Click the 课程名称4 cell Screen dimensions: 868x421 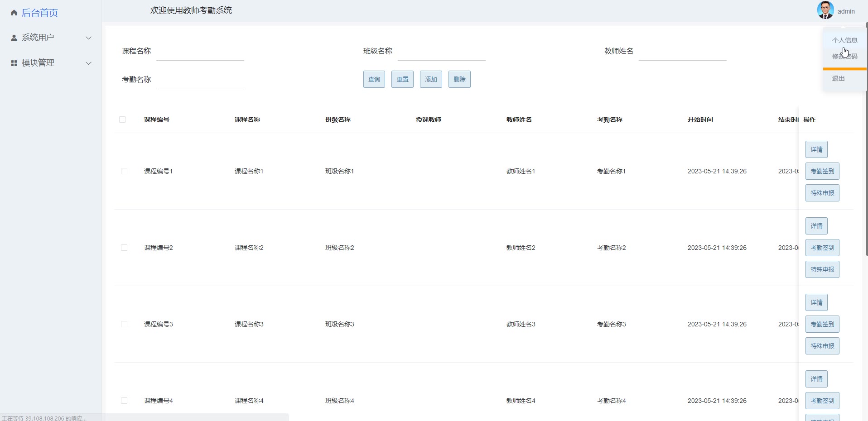[249, 401]
